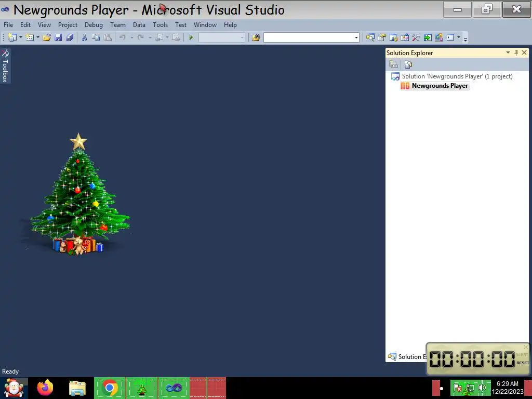Click the volume speaker tray icon
This screenshot has height=399, width=532.
pyautogui.click(x=482, y=387)
